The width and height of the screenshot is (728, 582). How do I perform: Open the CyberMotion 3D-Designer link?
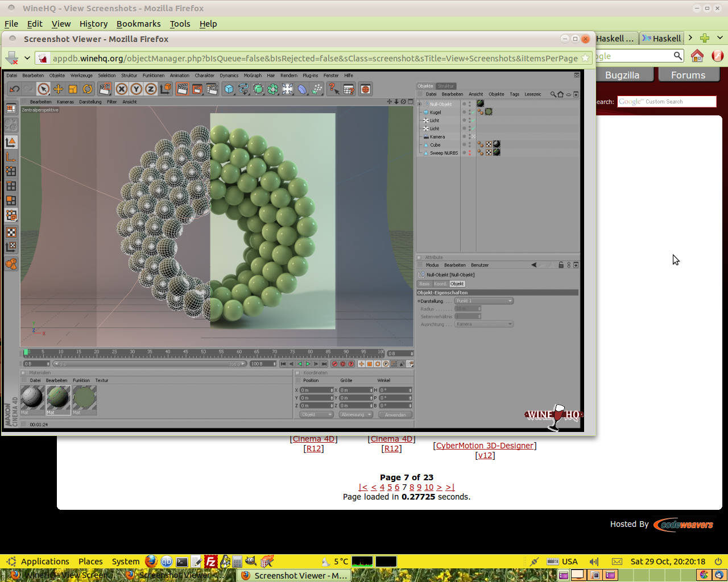(x=485, y=446)
